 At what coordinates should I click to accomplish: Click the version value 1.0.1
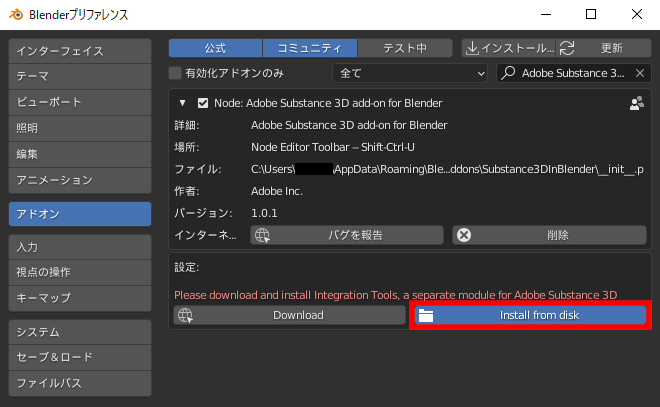pos(264,213)
